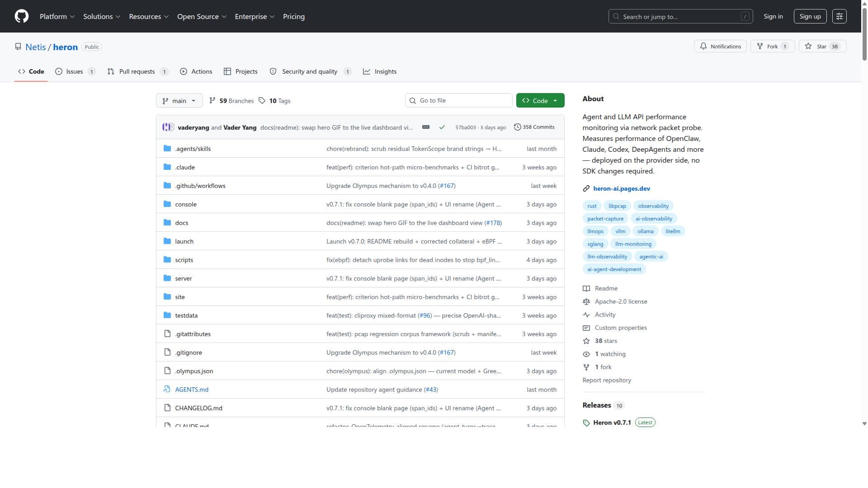Click the star icon beside 38 stars
This screenshot has height=488, width=868.
[x=586, y=341]
